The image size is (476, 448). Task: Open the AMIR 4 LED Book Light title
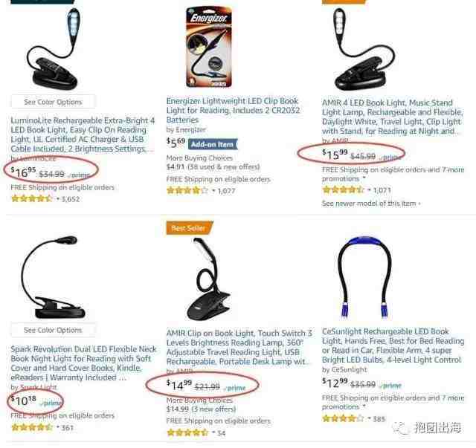393,117
